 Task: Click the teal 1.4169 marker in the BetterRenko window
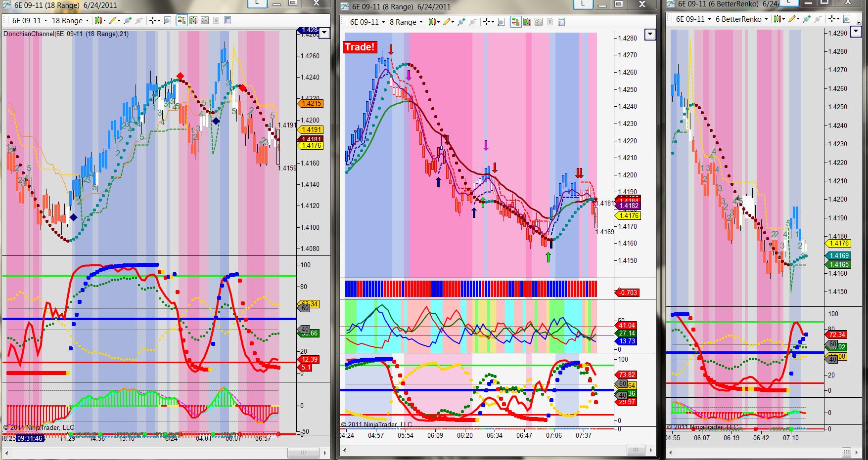tap(838, 256)
